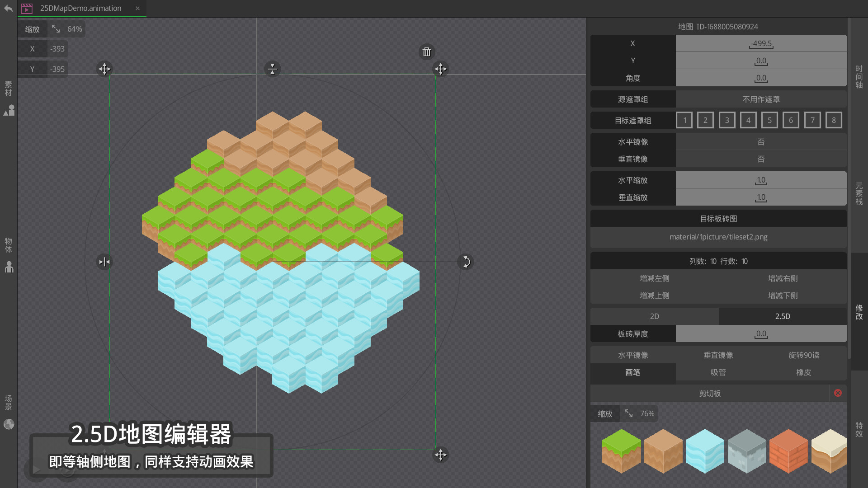Toggle horizontal mirror value 否
This screenshot has height=488, width=868.
click(x=761, y=142)
